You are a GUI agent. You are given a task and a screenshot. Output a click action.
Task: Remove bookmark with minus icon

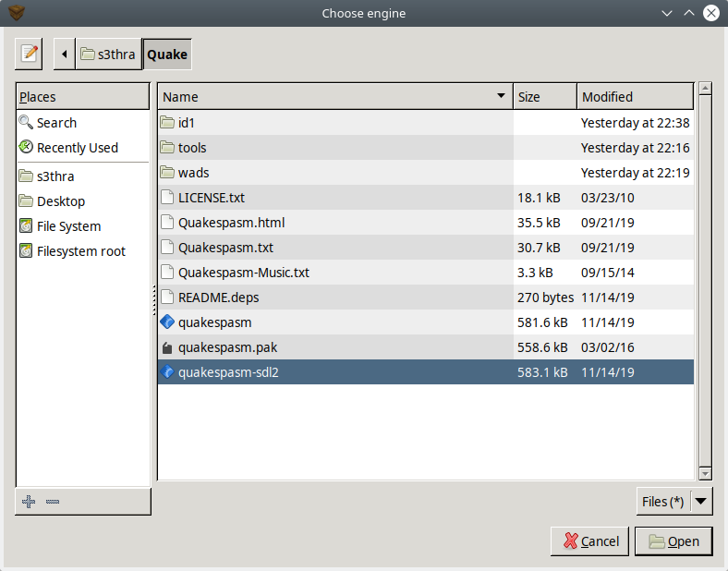coord(53,502)
